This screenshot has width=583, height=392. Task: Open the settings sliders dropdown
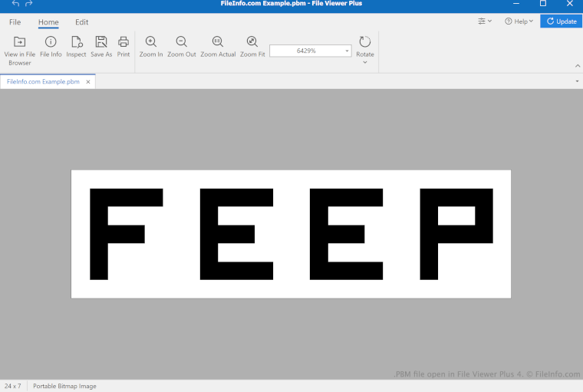pos(485,21)
